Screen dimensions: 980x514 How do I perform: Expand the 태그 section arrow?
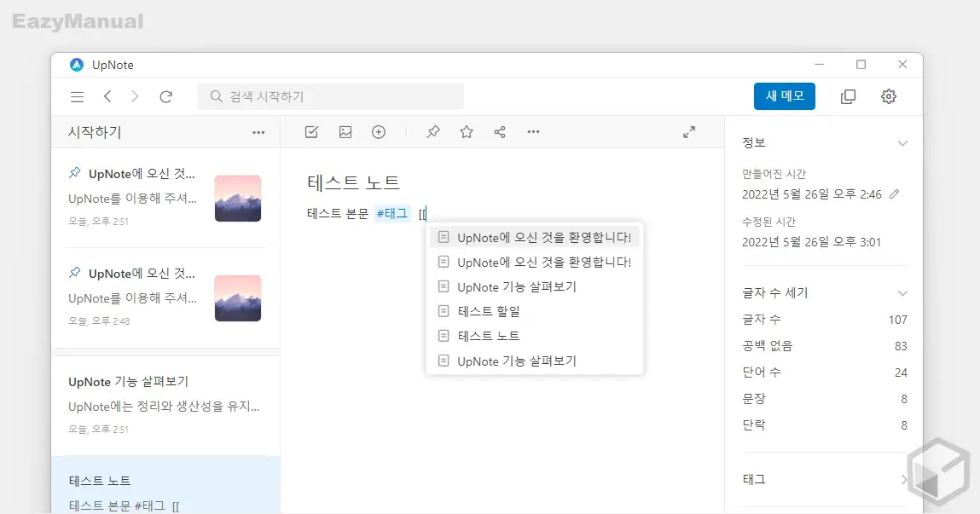tap(904, 480)
